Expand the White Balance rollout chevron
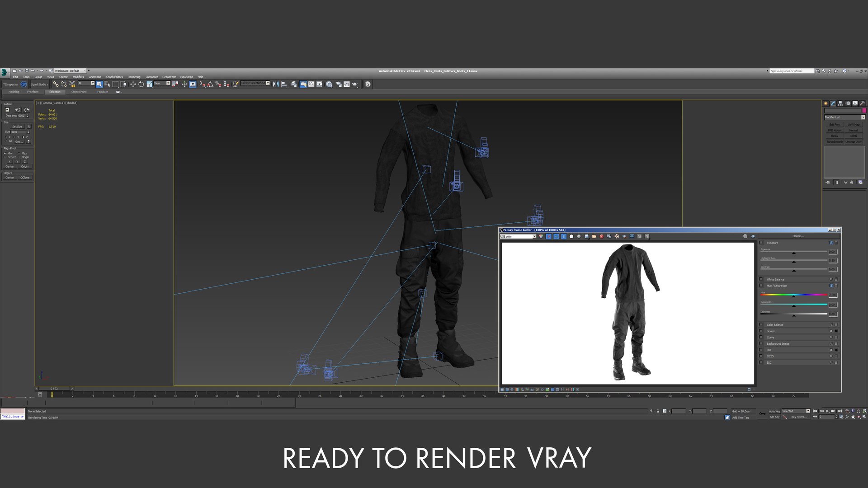The width and height of the screenshot is (868, 488). point(831,279)
